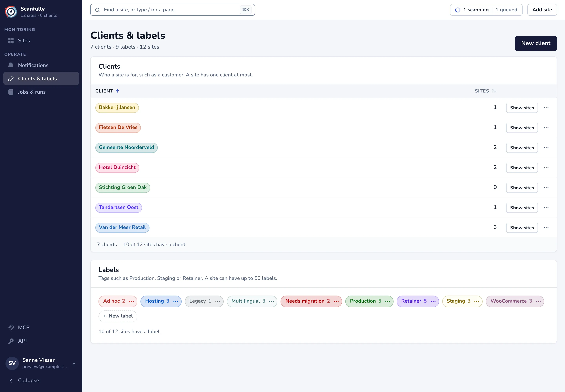
Task: Open the Retainer label options dots
Action: [x=433, y=301]
